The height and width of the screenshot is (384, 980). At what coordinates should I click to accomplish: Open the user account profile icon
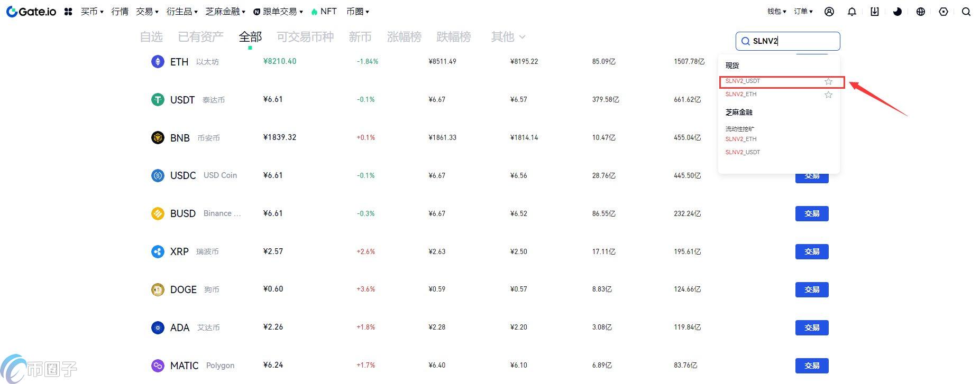click(829, 12)
